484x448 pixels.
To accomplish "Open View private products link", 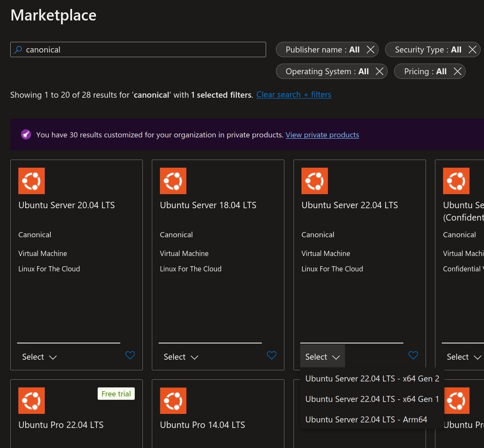I will 322,135.
